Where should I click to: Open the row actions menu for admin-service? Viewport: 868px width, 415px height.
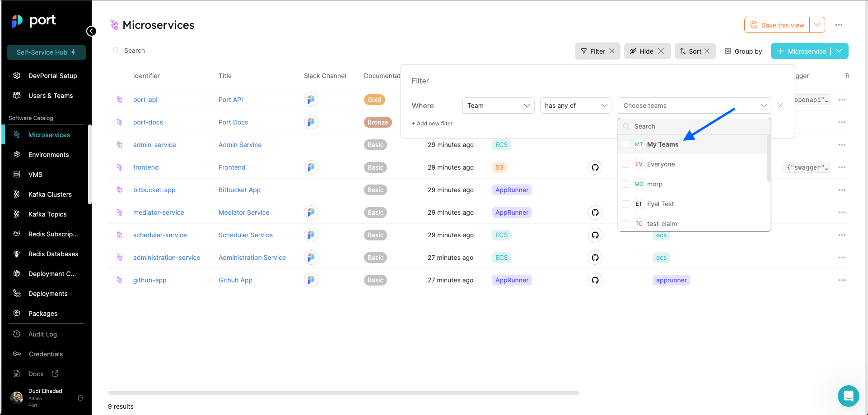point(842,145)
